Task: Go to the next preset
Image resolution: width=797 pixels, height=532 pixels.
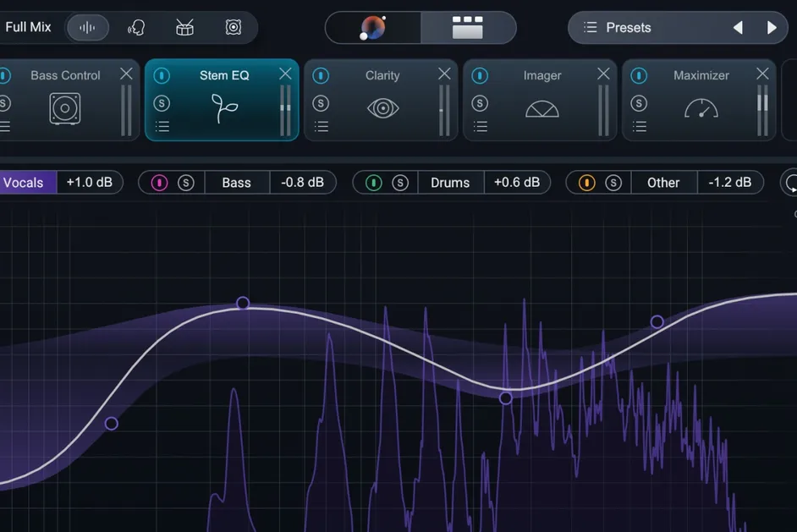Action: tap(771, 27)
